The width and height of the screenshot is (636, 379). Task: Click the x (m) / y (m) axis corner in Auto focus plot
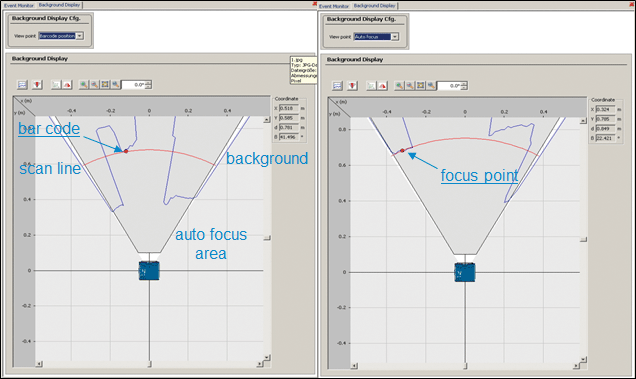339,108
